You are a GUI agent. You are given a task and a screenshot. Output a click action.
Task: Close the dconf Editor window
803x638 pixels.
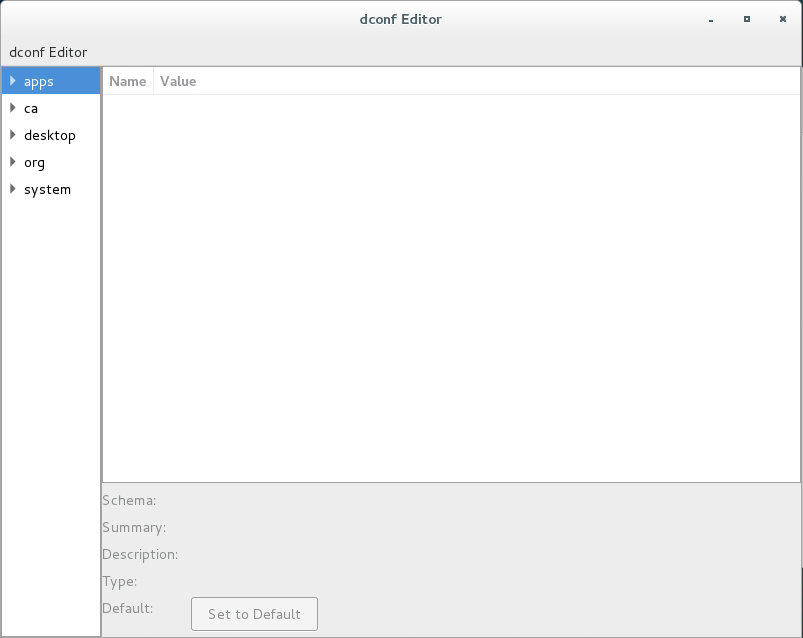[782, 19]
